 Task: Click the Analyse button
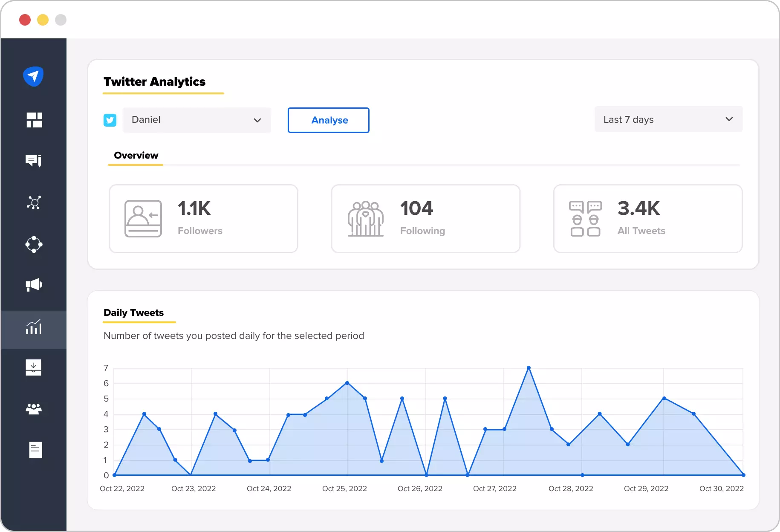[328, 120]
